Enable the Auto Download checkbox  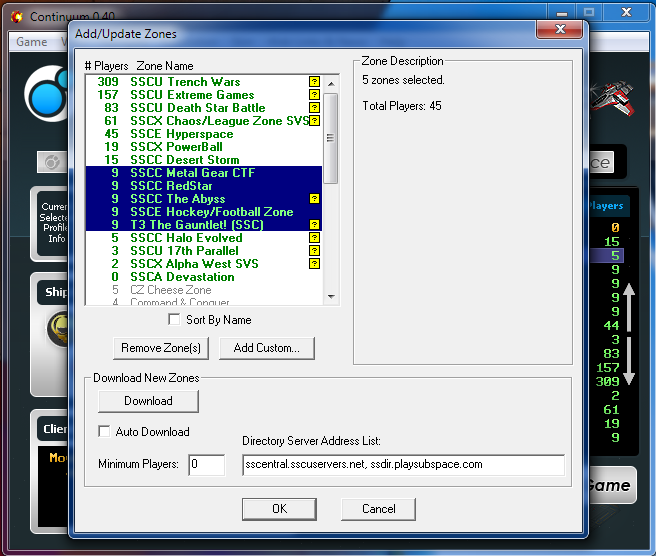click(x=104, y=431)
